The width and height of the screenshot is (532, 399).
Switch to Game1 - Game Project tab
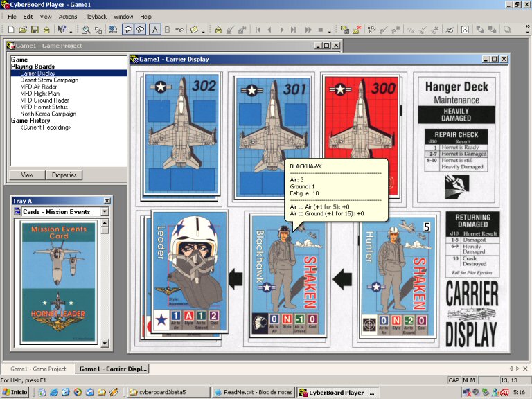coord(38,369)
